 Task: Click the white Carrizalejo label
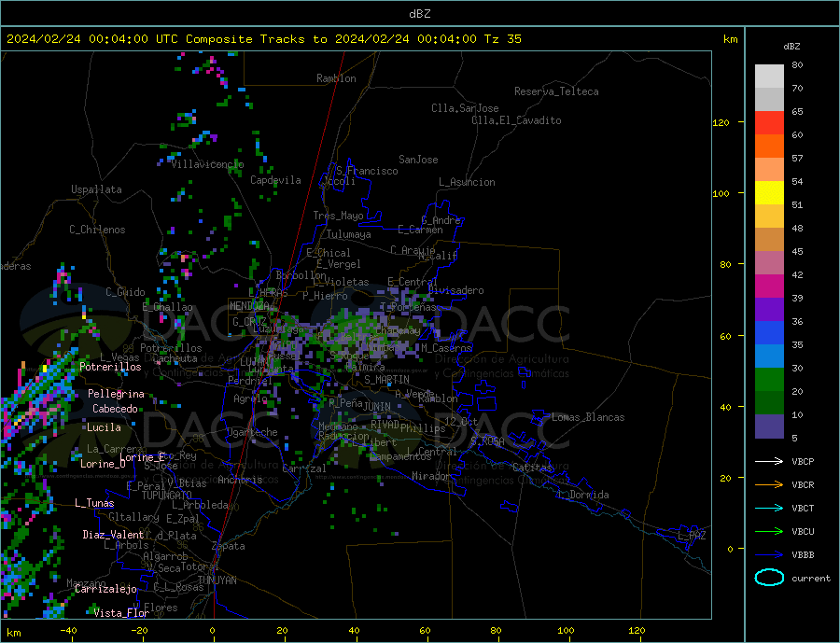pyautogui.click(x=106, y=589)
